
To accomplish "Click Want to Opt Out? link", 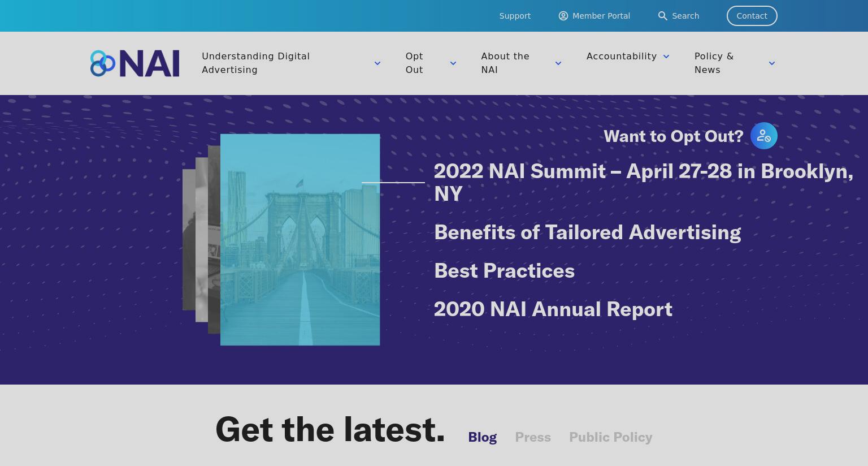I will [674, 136].
